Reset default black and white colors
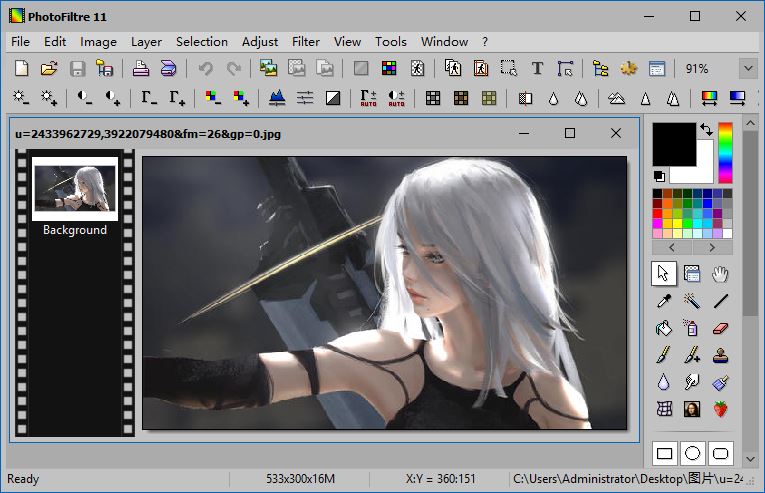This screenshot has width=765, height=493. pos(659,176)
